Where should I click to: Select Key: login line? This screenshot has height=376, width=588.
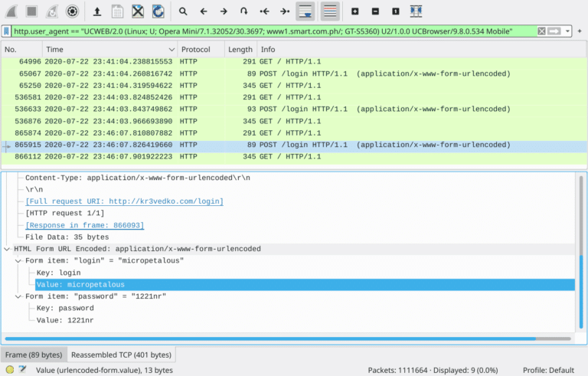pos(58,273)
